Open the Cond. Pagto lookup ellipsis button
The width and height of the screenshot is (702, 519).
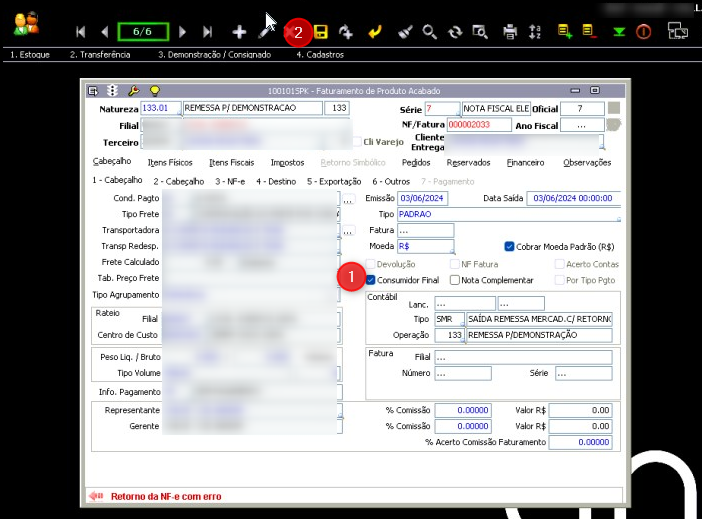348,199
